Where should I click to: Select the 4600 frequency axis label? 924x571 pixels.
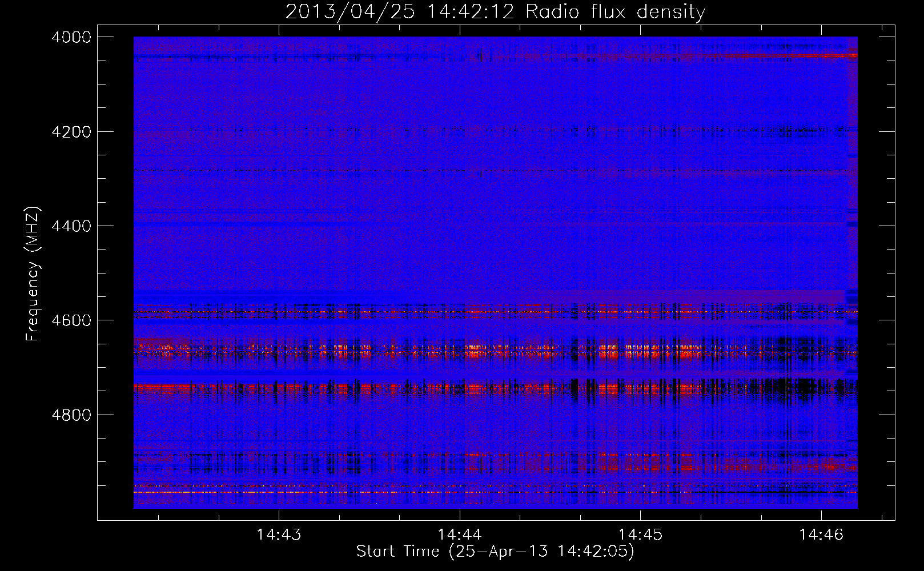click(x=71, y=320)
